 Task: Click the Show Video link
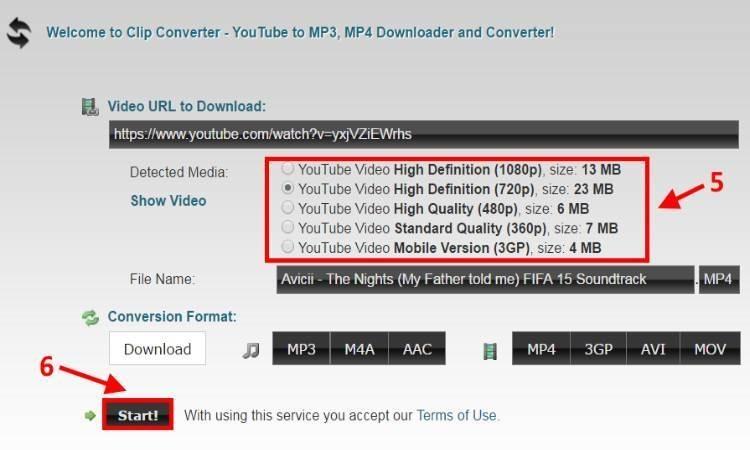click(x=168, y=200)
